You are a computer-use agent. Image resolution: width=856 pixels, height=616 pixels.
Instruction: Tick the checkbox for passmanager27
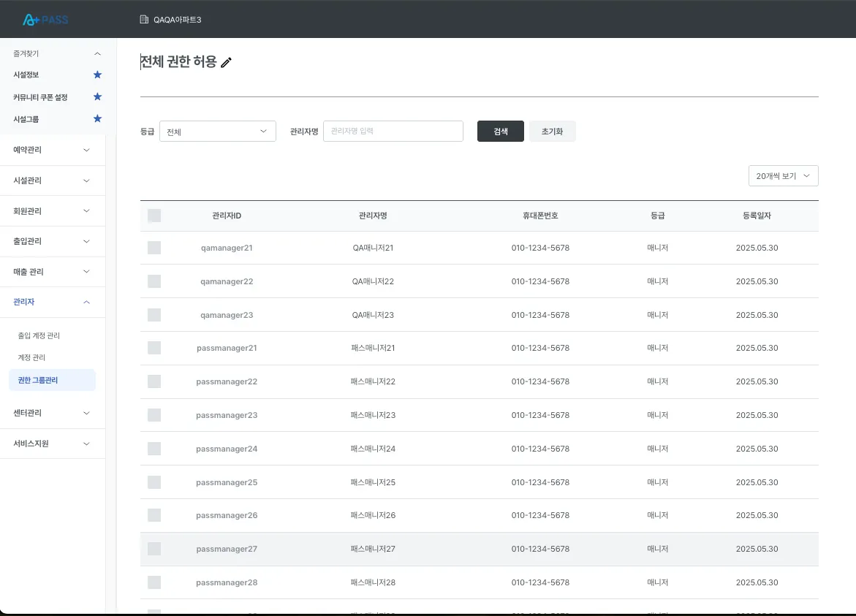point(154,549)
